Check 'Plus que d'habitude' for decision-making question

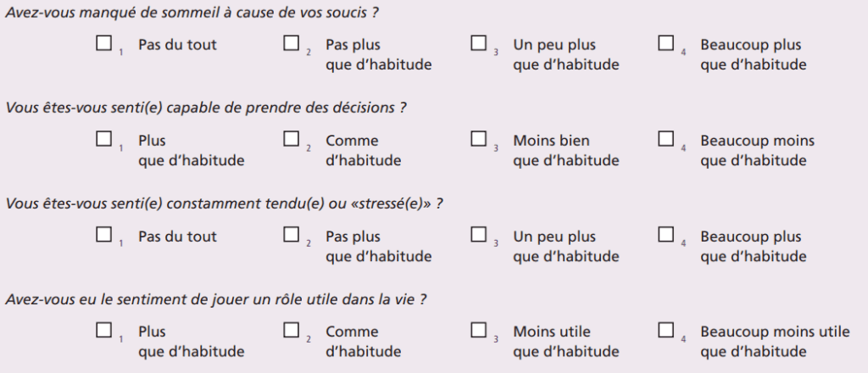(104, 139)
